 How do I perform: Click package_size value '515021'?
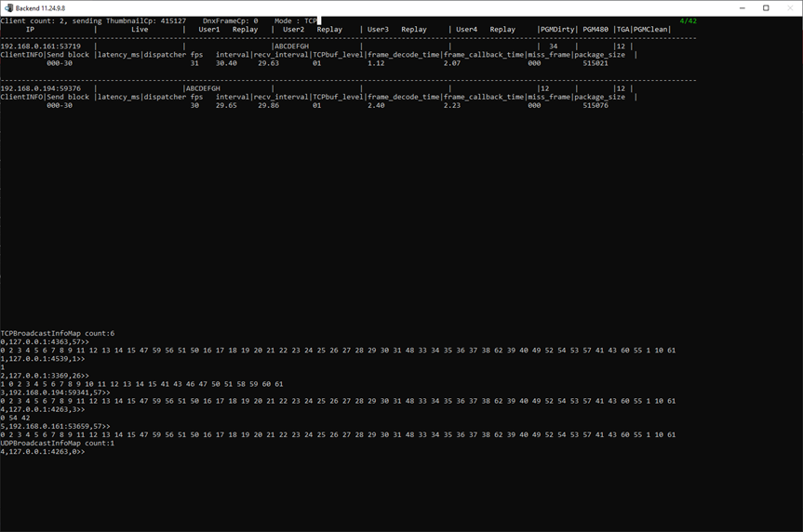[x=596, y=63]
